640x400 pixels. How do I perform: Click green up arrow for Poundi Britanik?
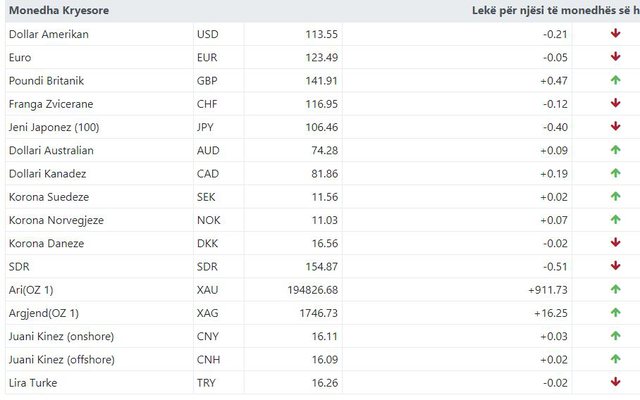click(x=616, y=80)
